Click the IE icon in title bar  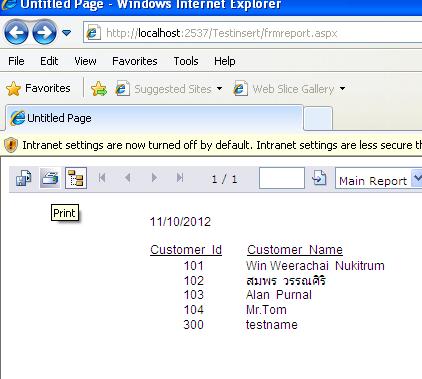coord(9,5)
